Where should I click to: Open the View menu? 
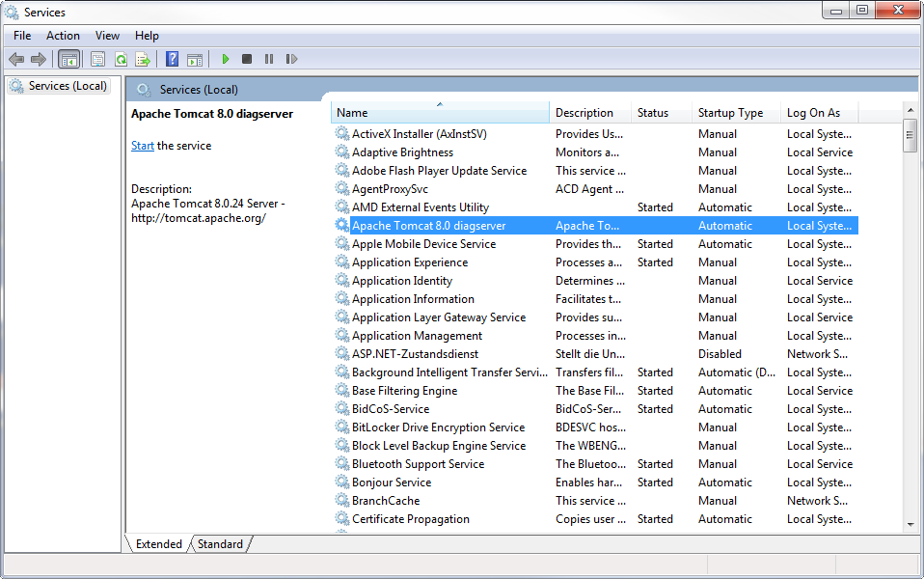[107, 36]
